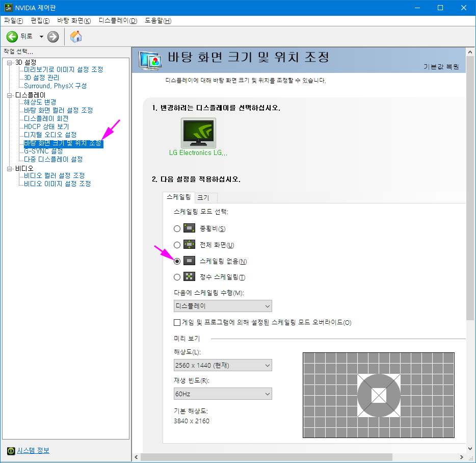476x463 pixels.
Task: Open the 디스플레이(D) menu
Action: pyautogui.click(x=118, y=21)
